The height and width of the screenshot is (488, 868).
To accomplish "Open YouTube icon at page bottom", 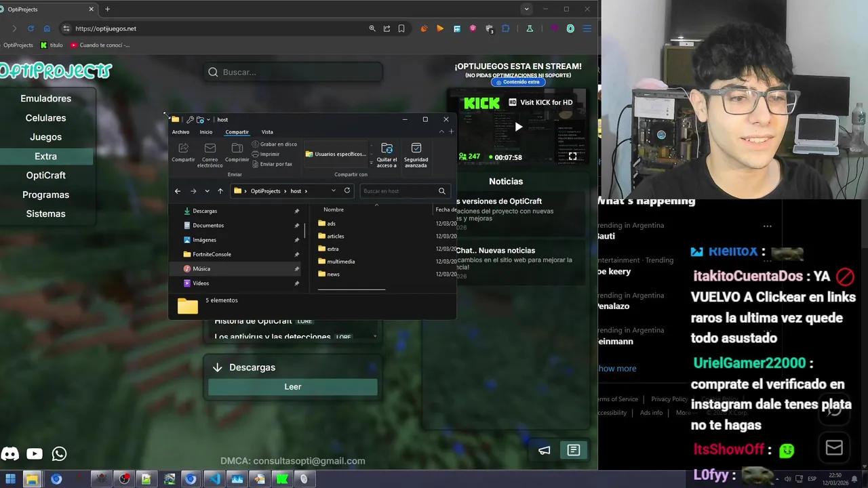I will (x=35, y=454).
